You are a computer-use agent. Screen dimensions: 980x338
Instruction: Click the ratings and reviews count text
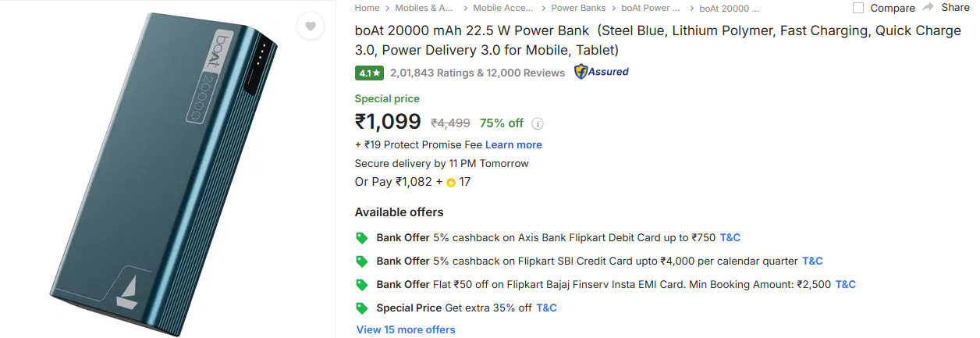[478, 73]
